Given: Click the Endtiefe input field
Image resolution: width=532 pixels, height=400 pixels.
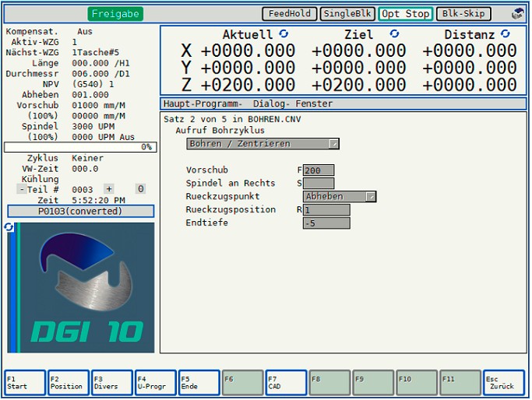Looking at the screenshot, I should click(326, 223).
